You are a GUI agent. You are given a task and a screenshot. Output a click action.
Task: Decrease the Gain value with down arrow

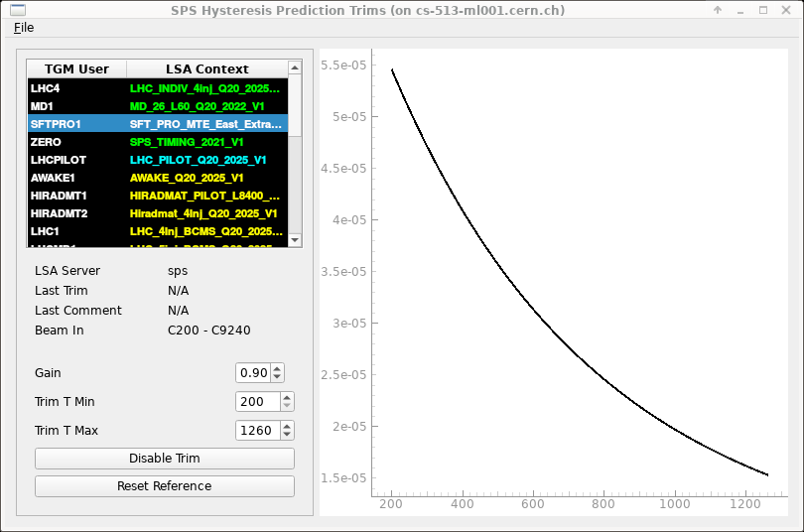[x=278, y=377]
